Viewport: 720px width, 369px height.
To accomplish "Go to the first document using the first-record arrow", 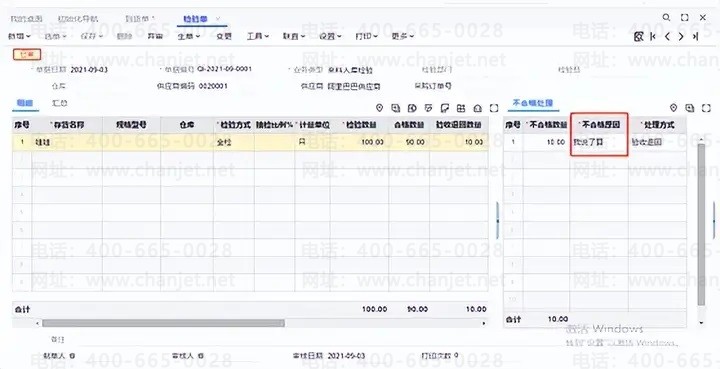I will pos(653,37).
